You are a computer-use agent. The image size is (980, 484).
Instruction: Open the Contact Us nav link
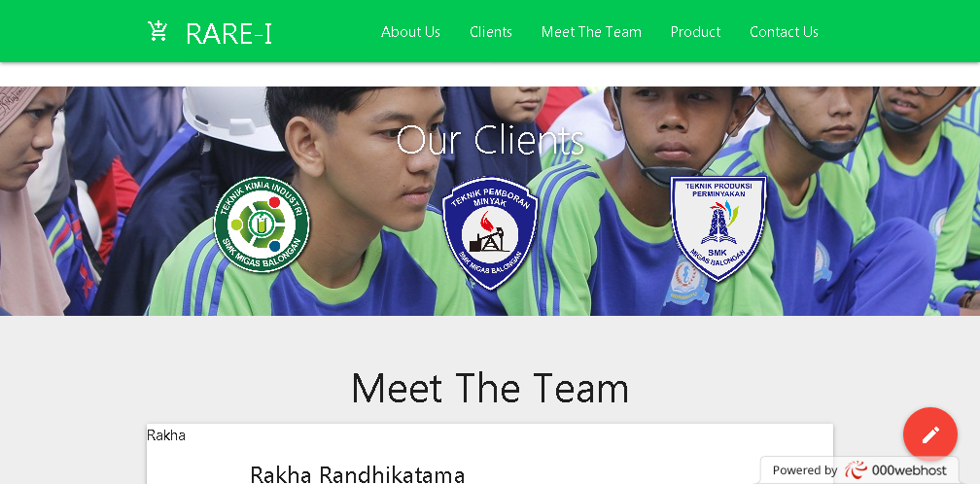click(784, 32)
